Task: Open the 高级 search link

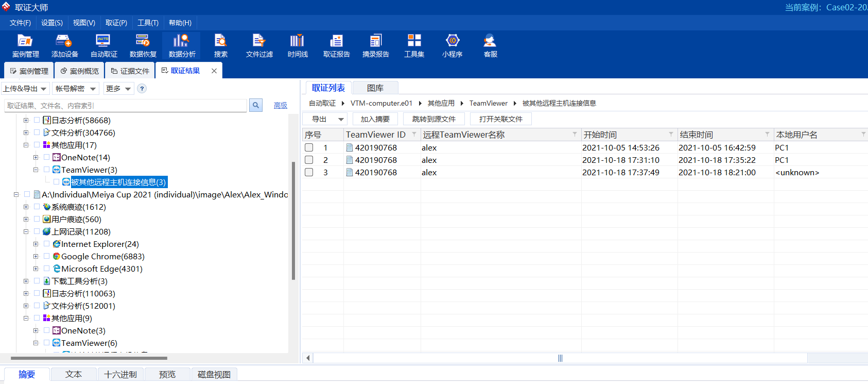Action: click(281, 105)
